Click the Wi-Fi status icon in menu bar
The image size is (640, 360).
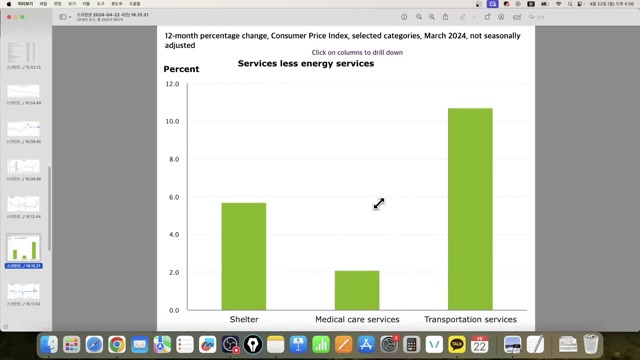click(558, 4)
